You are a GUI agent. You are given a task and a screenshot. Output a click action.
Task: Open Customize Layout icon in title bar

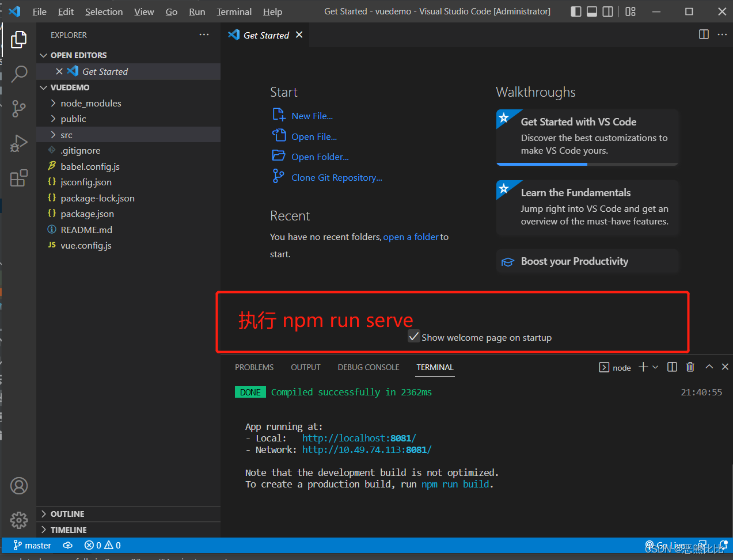(x=631, y=12)
